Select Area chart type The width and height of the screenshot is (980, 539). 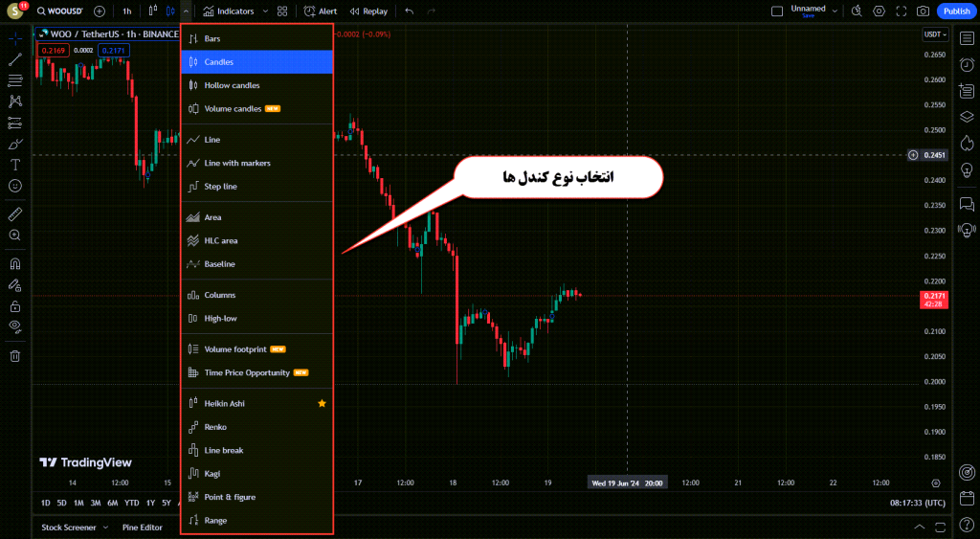tap(256, 217)
